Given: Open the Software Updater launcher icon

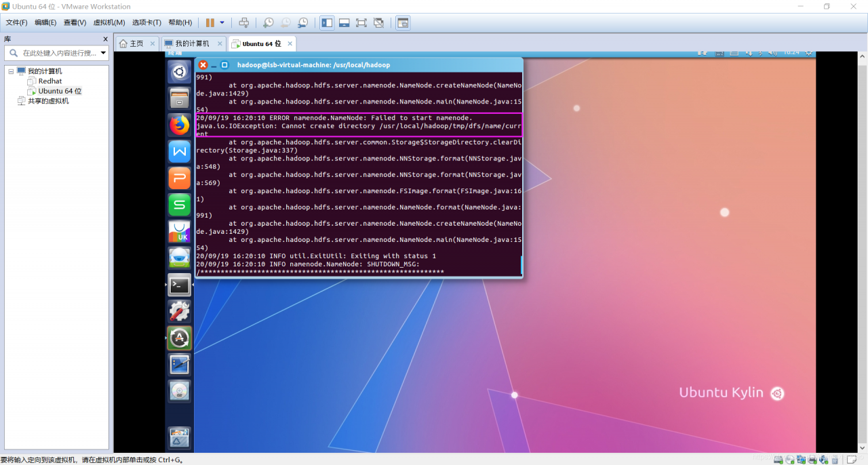Looking at the screenshot, I should 180,338.
